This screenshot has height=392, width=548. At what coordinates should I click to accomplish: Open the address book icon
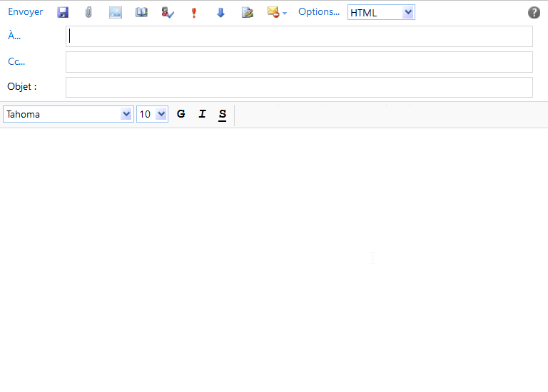click(x=141, y=13)
